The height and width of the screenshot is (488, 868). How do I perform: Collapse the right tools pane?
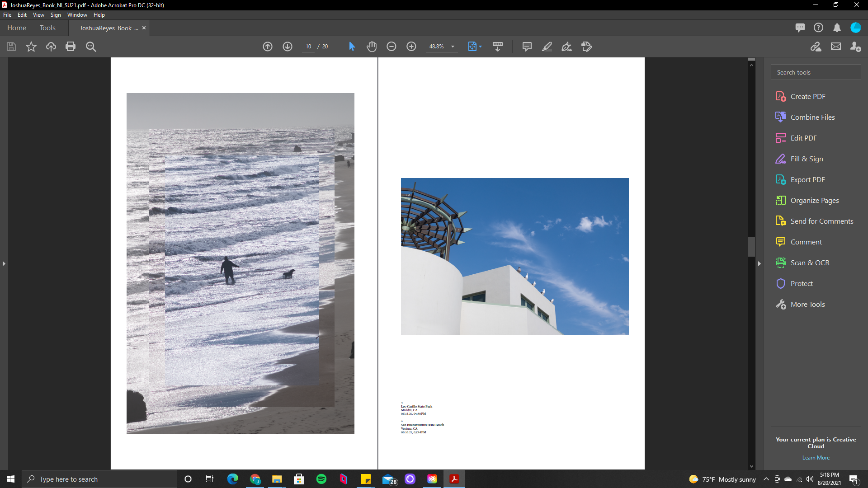759,263
